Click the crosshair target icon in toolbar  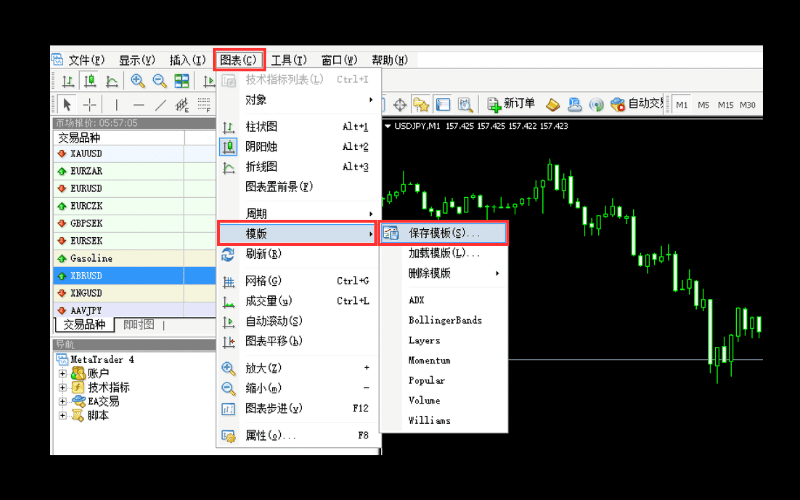tap(400, 105)
